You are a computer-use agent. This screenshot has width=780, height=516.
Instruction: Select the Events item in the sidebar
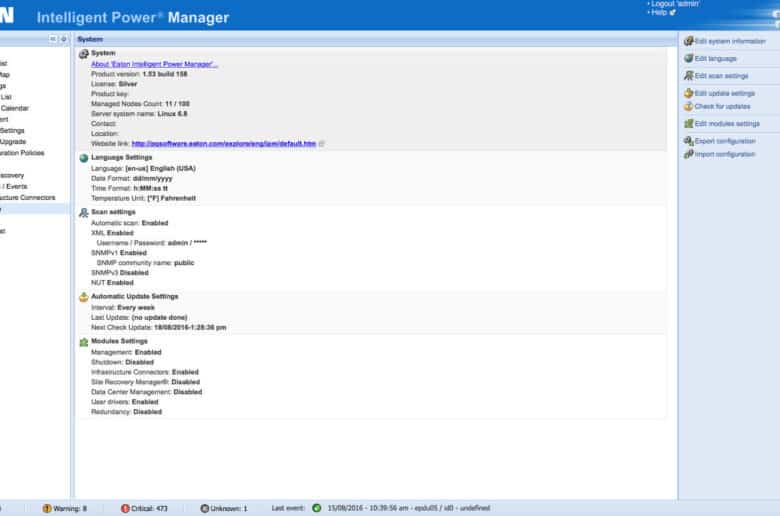14,186
